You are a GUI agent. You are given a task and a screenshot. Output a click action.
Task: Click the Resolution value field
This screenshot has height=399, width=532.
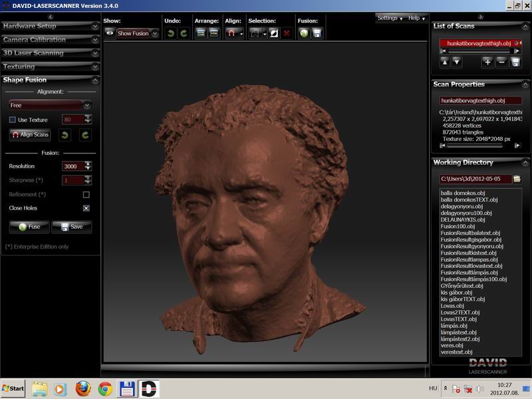pyautogui.click(x=72, y=166)
